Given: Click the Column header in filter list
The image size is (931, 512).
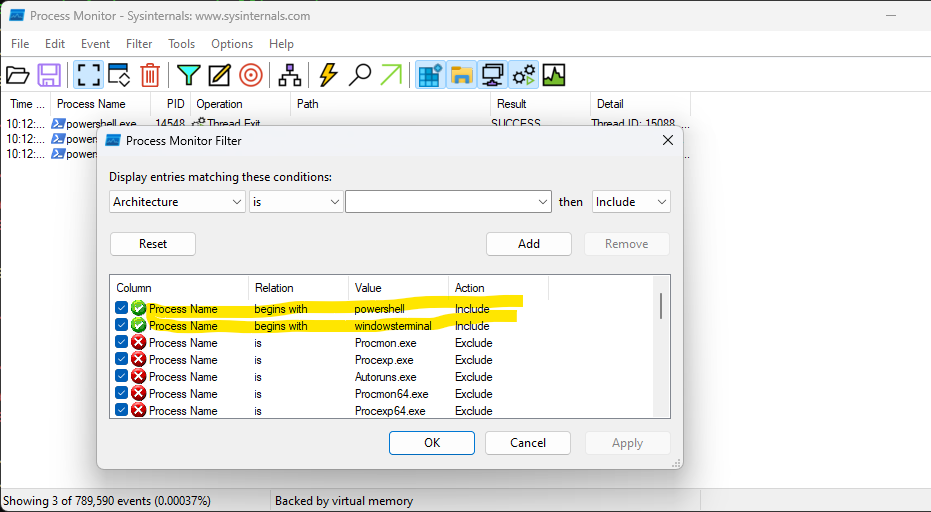Looking at the screenshot, I should (x=179, y=287).
